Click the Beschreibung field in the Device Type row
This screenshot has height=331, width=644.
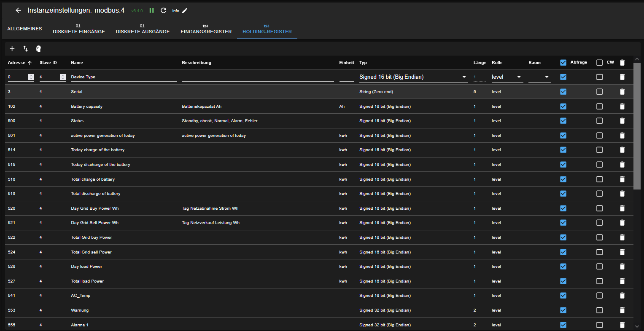(258, 77)
